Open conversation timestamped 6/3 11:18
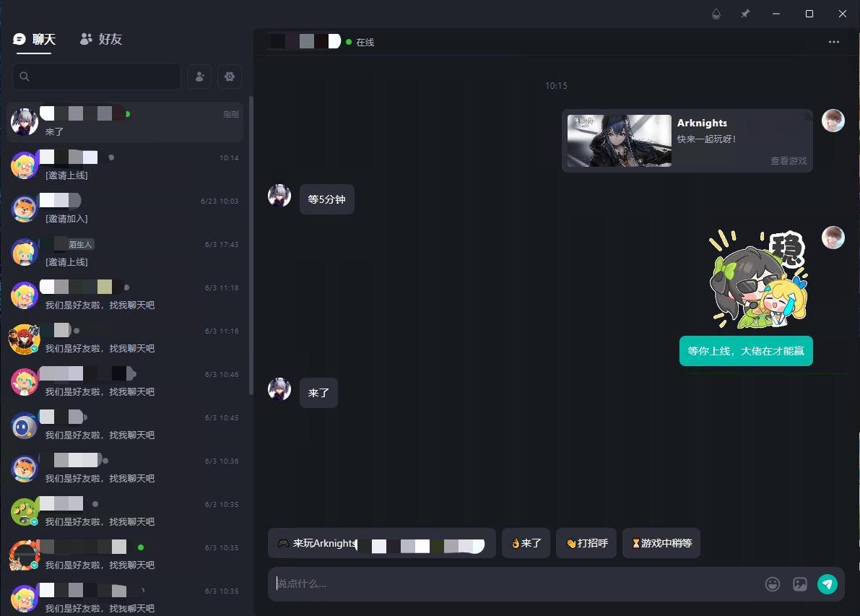The height and width of the screenshot is (616, 860). coord(125,295)
